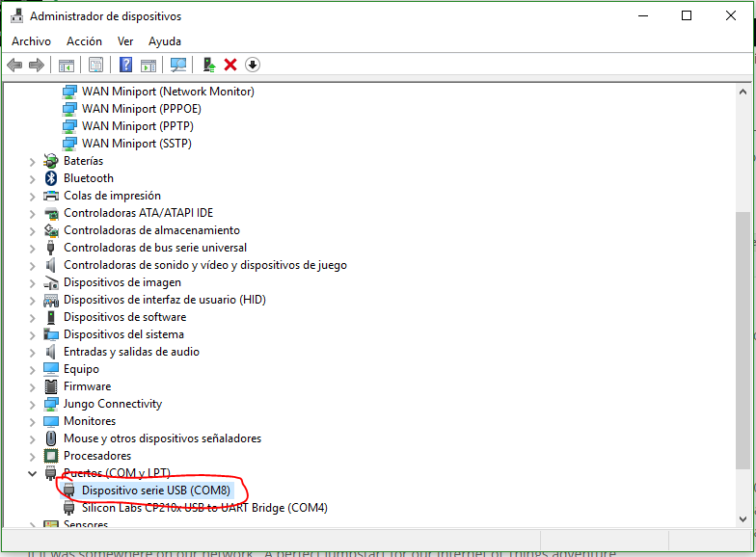Viewport: 756px width, 557px height.
Task: Expand the Monitores node
Action: click(32, 422)
